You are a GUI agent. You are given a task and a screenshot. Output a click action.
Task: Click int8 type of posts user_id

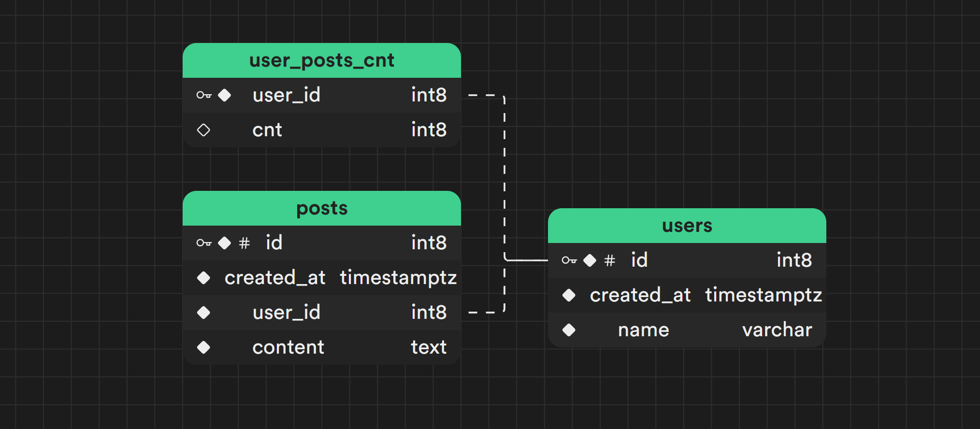pos(429,313)
